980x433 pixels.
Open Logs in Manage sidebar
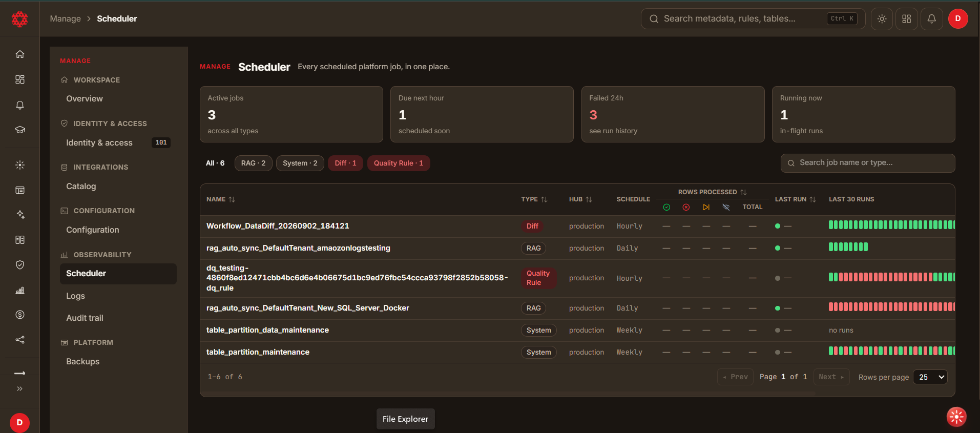pos(75,296)
